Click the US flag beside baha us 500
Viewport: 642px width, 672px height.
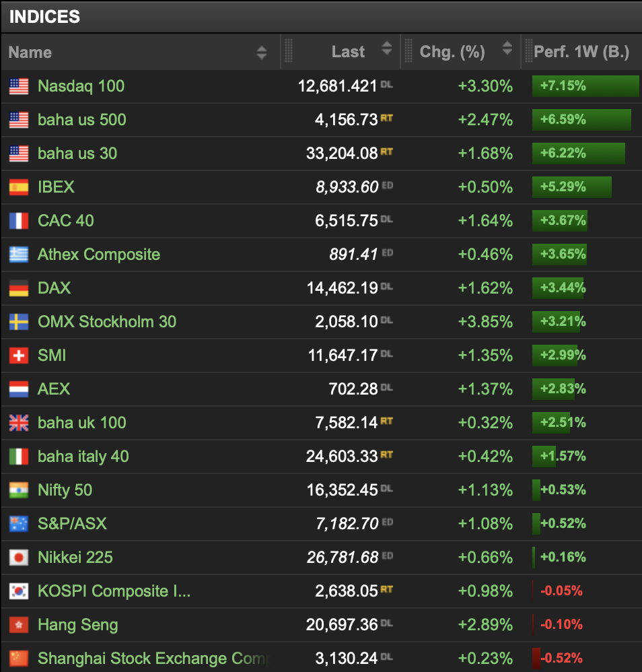19,120
